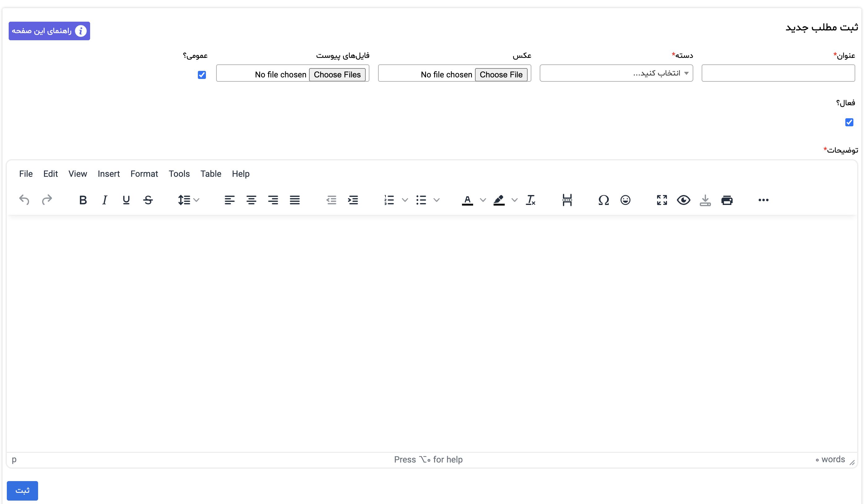
Task: Open the File menu
Action: pyautogui.click(x=26, y=174)
